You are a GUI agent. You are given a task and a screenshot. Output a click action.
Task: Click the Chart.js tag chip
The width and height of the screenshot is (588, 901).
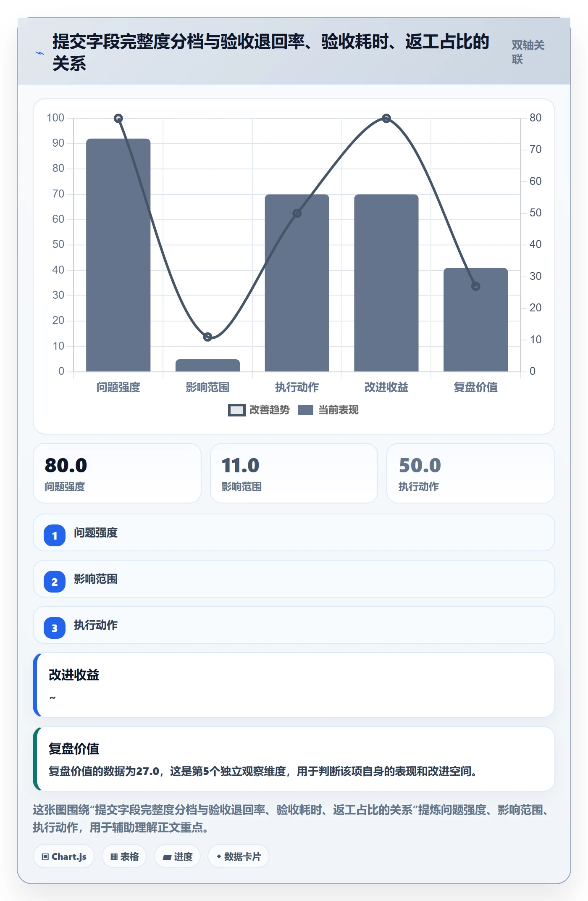point(64,856)
